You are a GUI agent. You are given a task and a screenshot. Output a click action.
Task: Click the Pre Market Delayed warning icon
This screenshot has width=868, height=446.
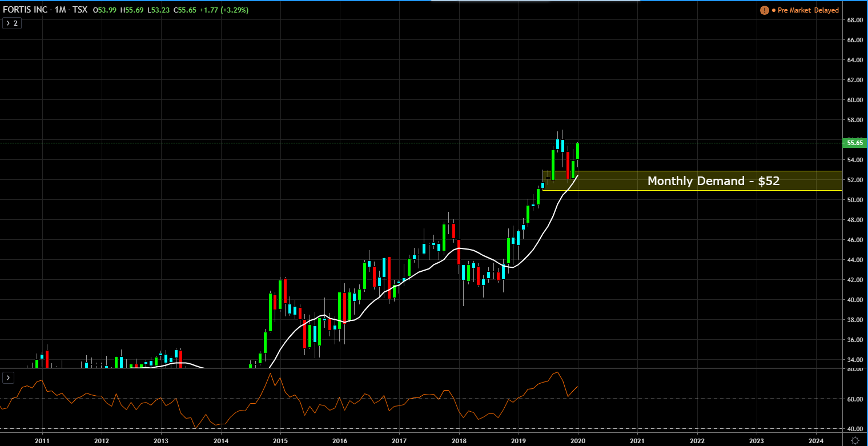[764, 10]
